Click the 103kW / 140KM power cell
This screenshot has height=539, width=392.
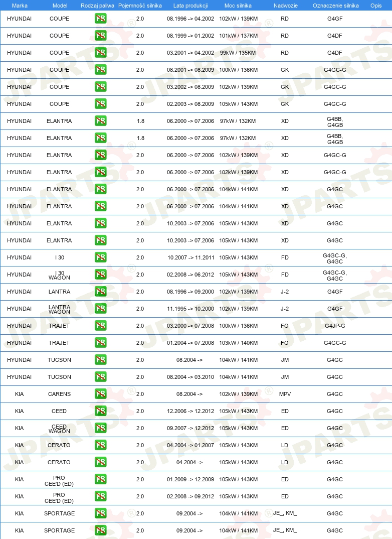coord(239,343)
